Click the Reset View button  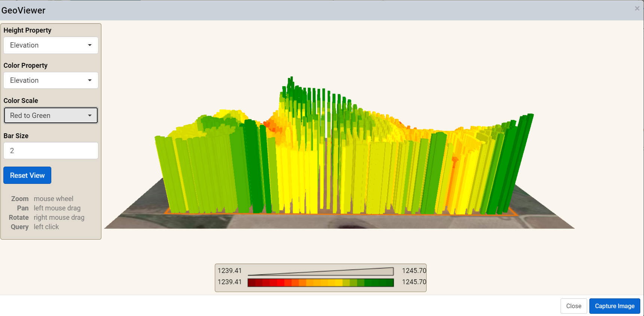coord(27,176)
